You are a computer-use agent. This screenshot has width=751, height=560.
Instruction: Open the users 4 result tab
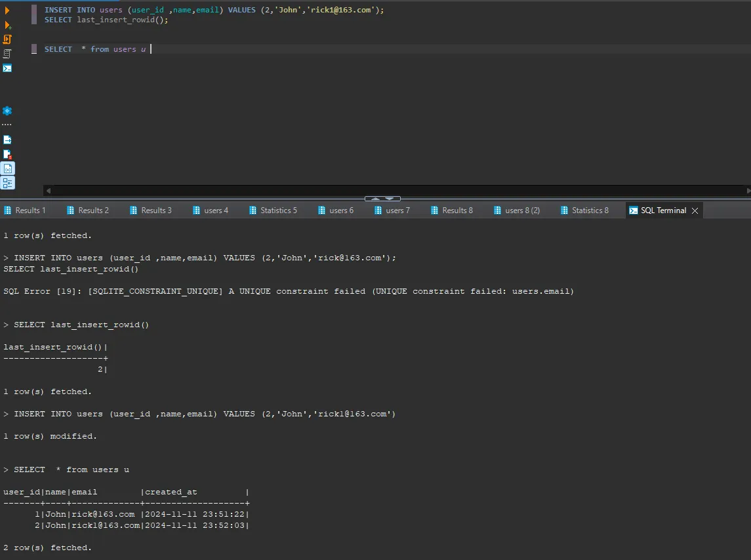211,210
